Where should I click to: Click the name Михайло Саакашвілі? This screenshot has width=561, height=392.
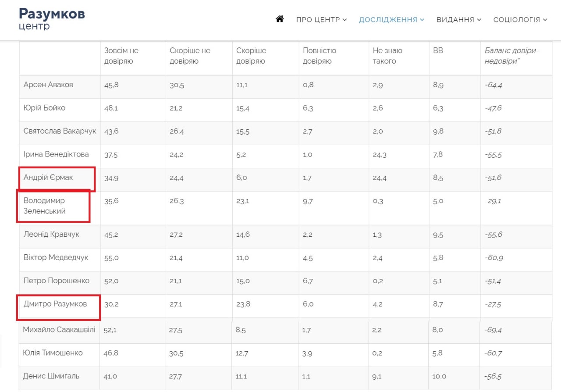(59, 330)
